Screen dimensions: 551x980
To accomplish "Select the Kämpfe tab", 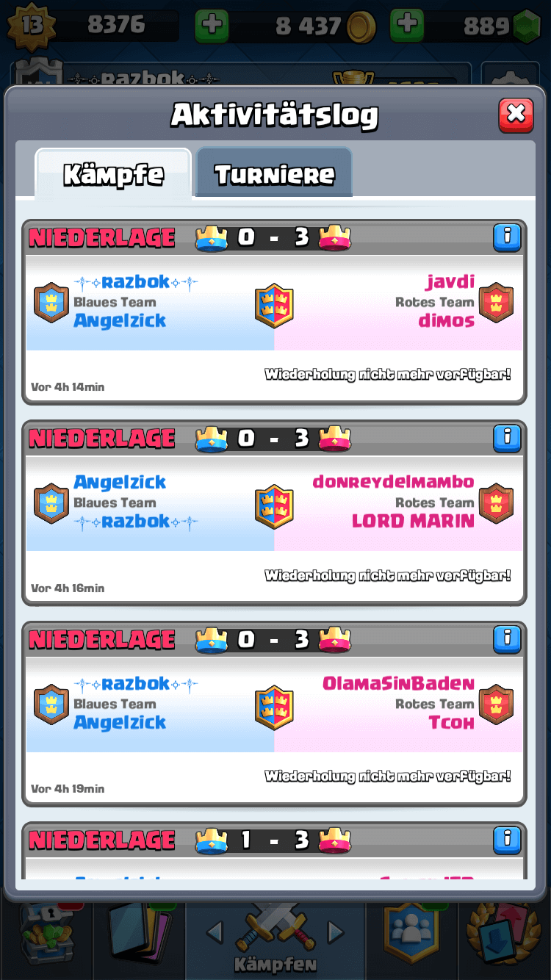I will [114, 175].
